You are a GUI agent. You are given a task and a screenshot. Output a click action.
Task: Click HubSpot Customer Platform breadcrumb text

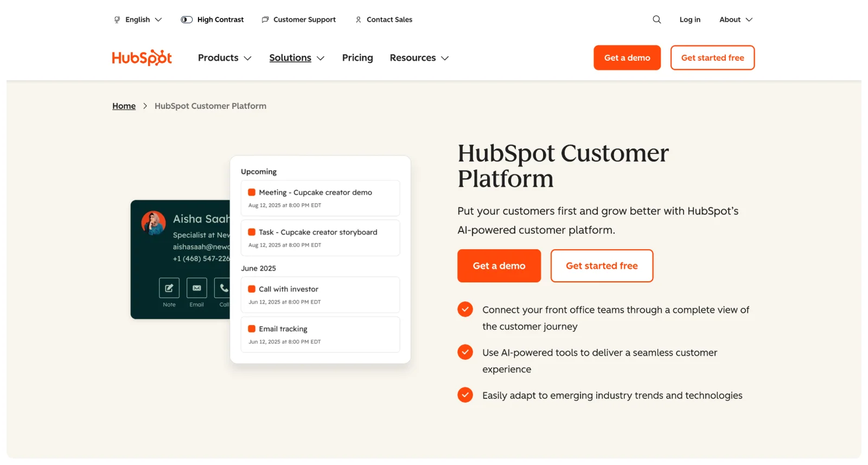[x=210, y=106]
